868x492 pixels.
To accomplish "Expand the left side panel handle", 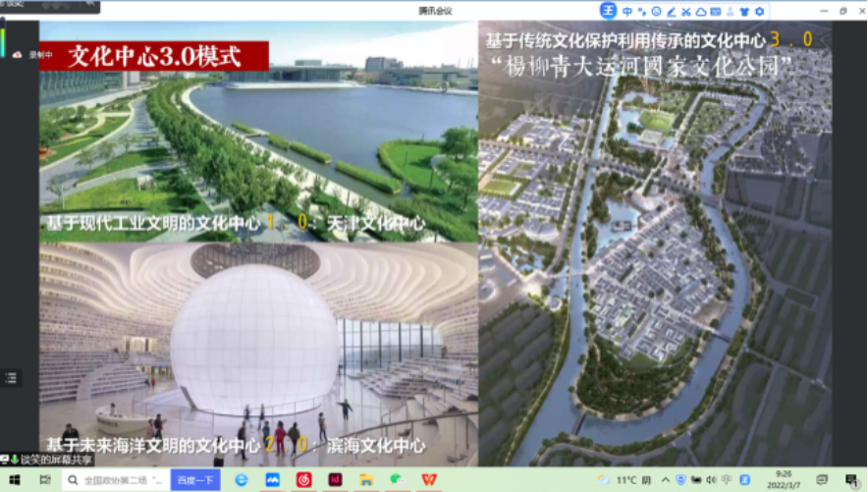I will (x=11, y=378).
